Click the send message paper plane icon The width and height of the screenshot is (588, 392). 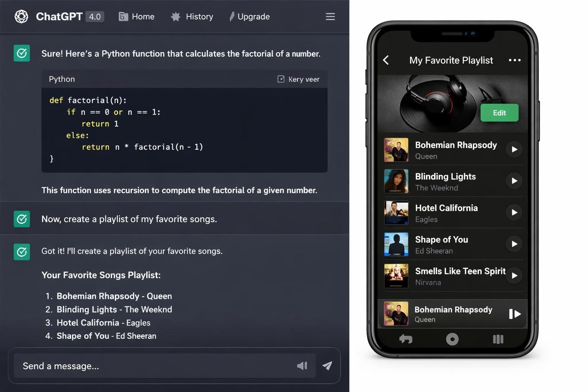click(x=327, y=366)
